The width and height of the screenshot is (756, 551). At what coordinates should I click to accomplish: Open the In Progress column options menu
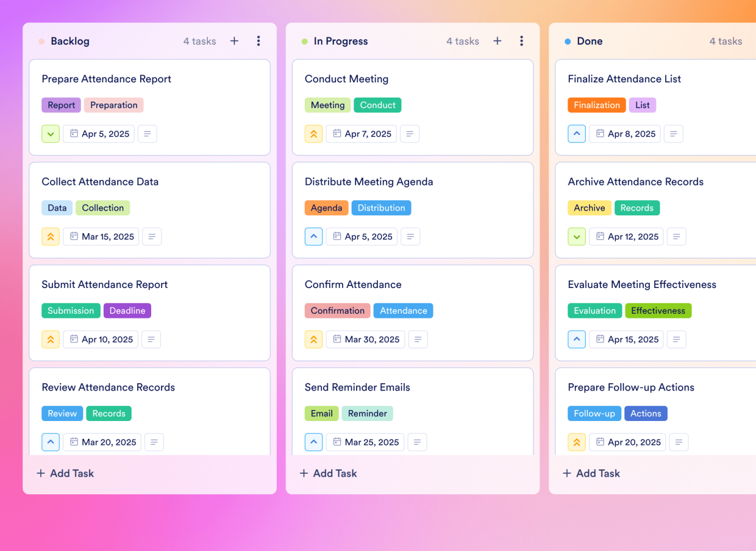522,41
